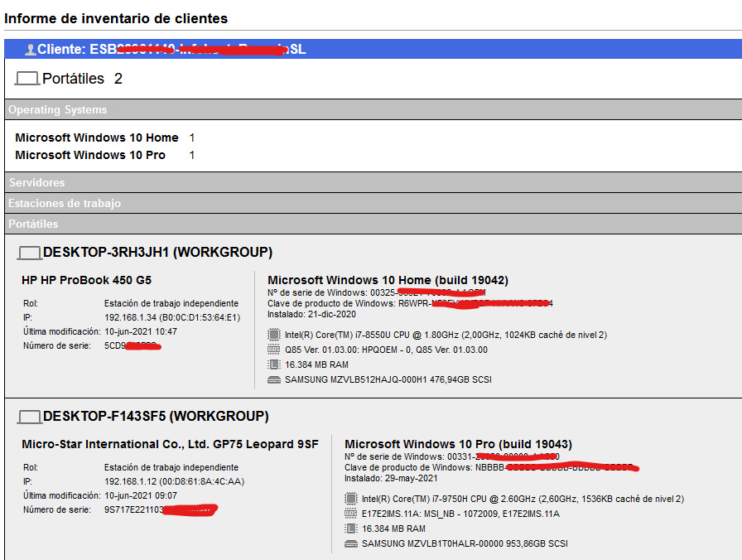
Task: Select the Servidores section header
Action: tap(373, 182)
